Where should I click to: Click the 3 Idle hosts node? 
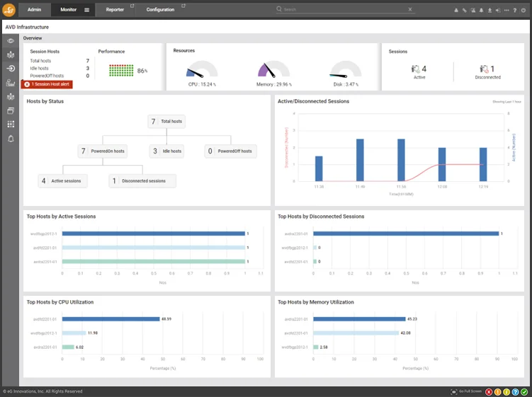pos(166,151)
